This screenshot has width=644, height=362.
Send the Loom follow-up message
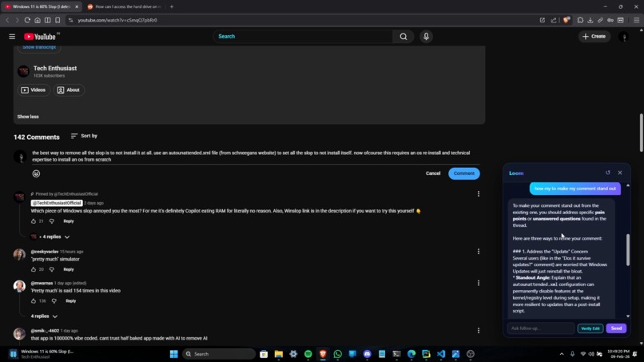point(616,328)
